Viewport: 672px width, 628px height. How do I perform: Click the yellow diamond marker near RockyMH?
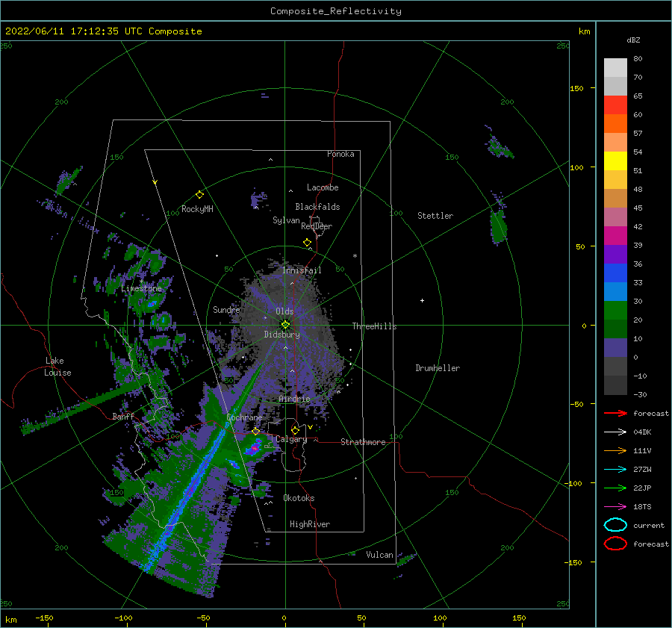coord(199,195)
